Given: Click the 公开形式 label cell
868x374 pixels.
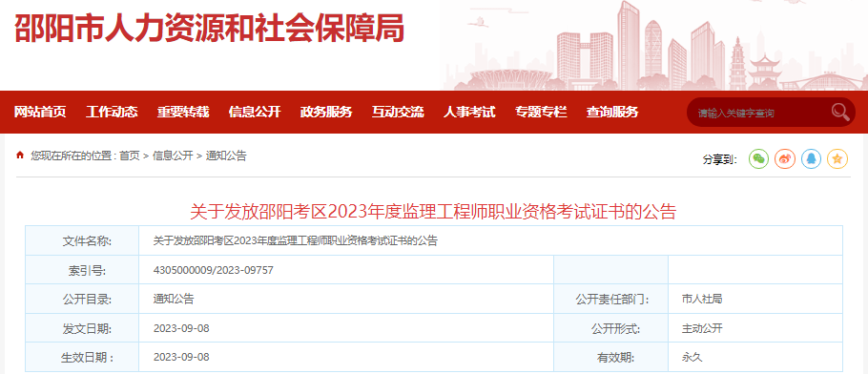Looking at the screenshot, I should (x=611, y=328).
